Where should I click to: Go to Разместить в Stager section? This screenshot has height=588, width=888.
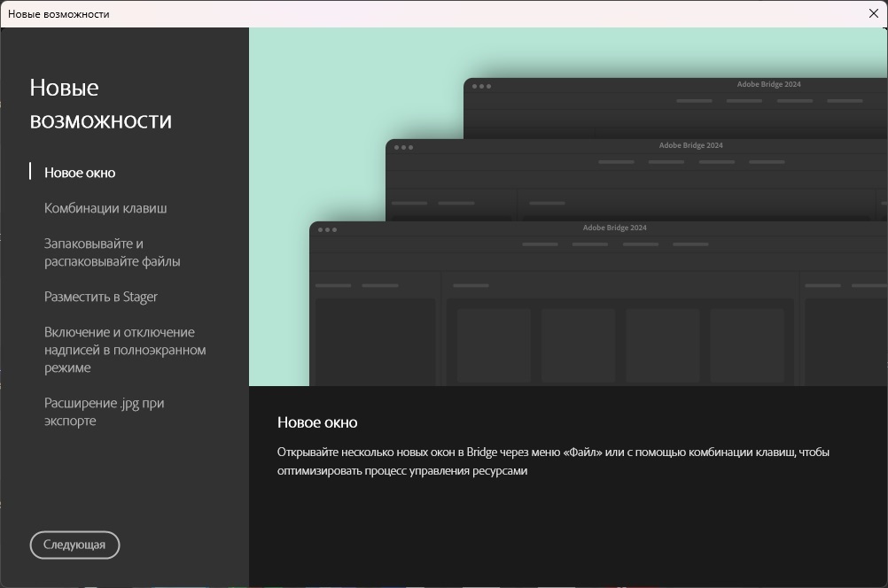pos(101,297)
